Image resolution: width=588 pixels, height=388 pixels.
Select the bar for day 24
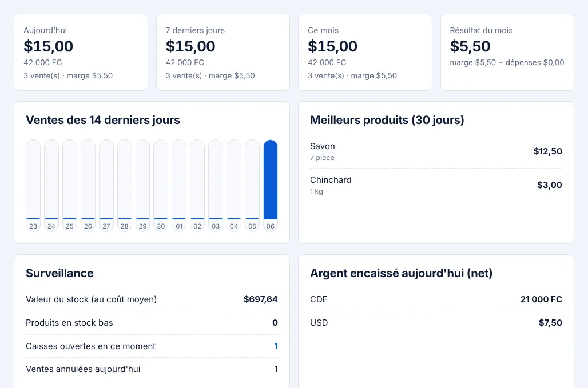51,186
